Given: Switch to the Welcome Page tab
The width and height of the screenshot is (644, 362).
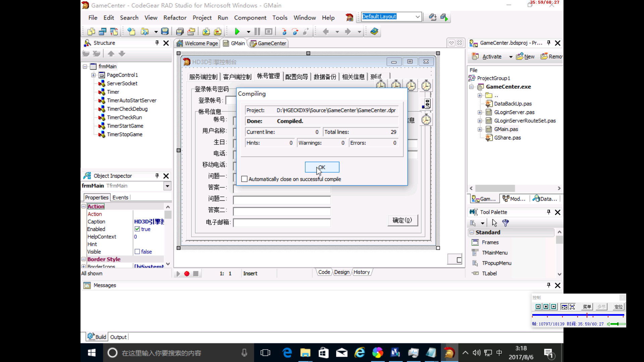Looking at the screenshot, I should tap(197, 43).
